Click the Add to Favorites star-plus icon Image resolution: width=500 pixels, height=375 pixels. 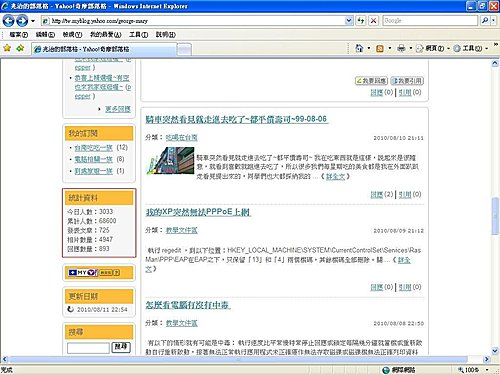[x=20, y=48]
